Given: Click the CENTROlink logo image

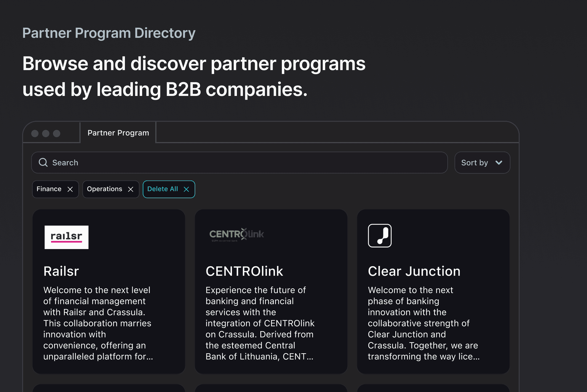Looking at the screenshot, I should click(237, 235).
